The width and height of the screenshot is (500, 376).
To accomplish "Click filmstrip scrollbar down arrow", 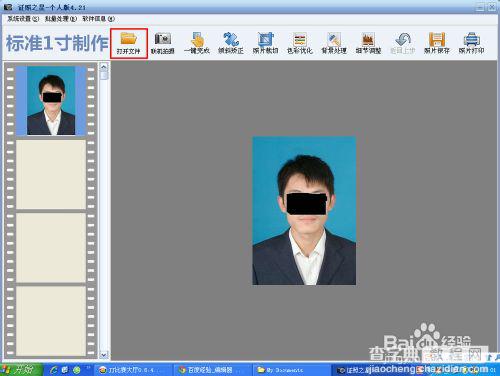I will click(x=104, y=355).
